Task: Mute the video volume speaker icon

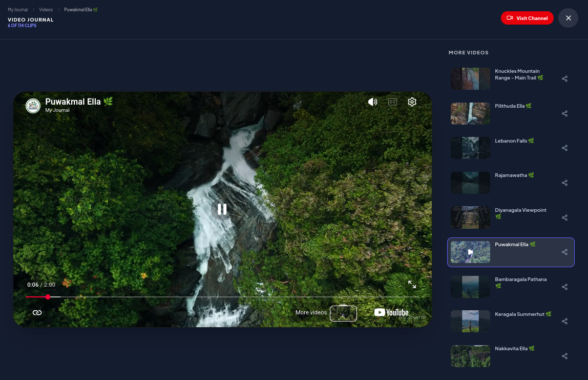Action: (372, 102)
